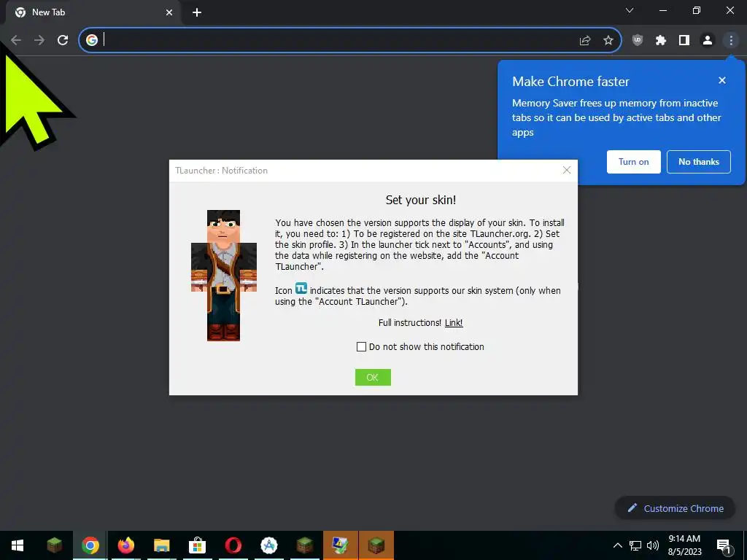Open the Windows notification center

[724, 546]
